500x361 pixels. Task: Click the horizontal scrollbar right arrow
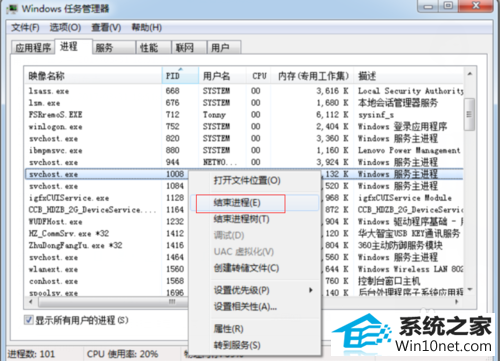(457, 302)
